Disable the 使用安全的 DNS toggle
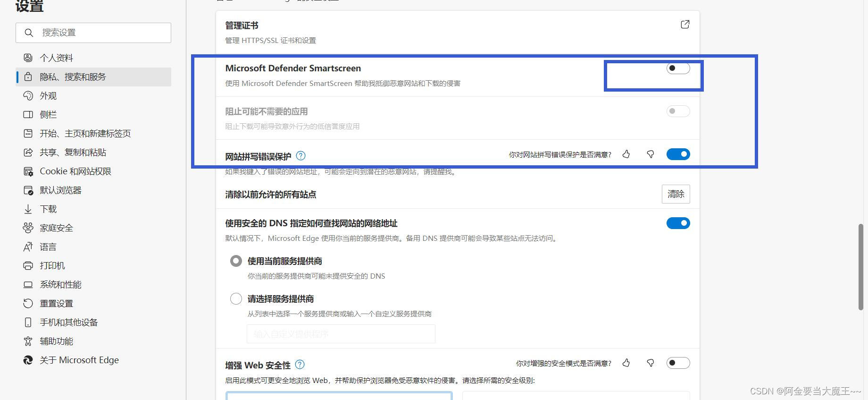This screenshot has height=400, width=868. coord(678,223)
